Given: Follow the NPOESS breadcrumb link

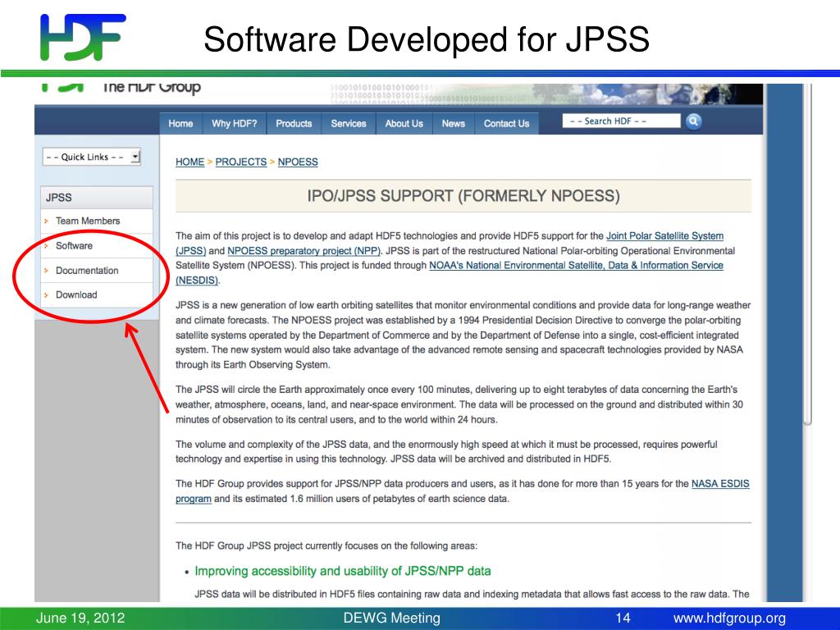Looking at the screenshot, I should point(298,162).
